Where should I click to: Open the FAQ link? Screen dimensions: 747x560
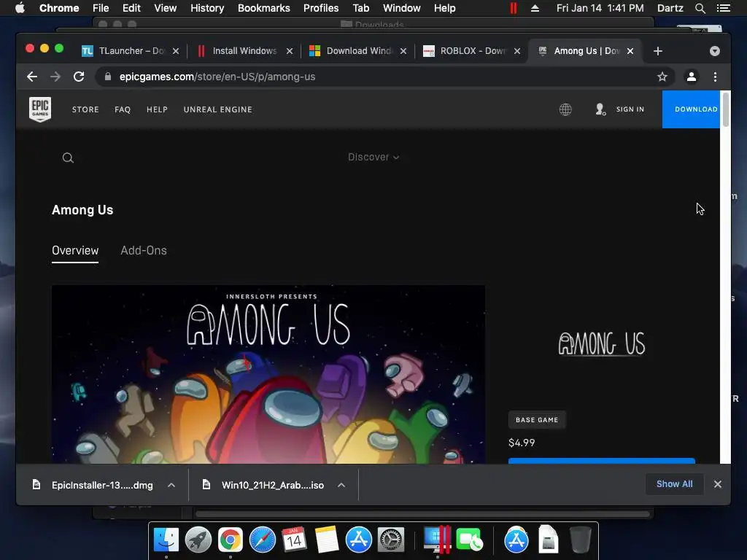(x=123, y=109)
